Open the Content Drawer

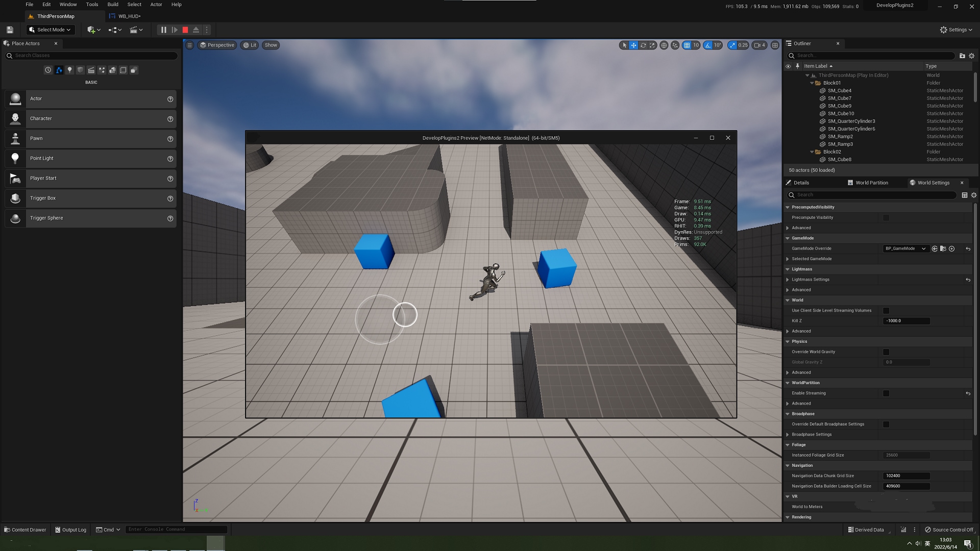point(25,530)
